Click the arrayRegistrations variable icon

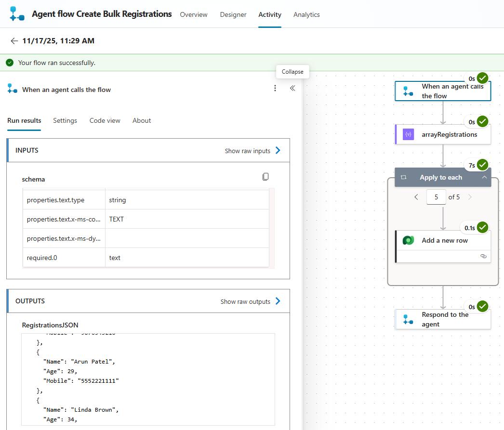pyautogui.click(x=408, y=135)
